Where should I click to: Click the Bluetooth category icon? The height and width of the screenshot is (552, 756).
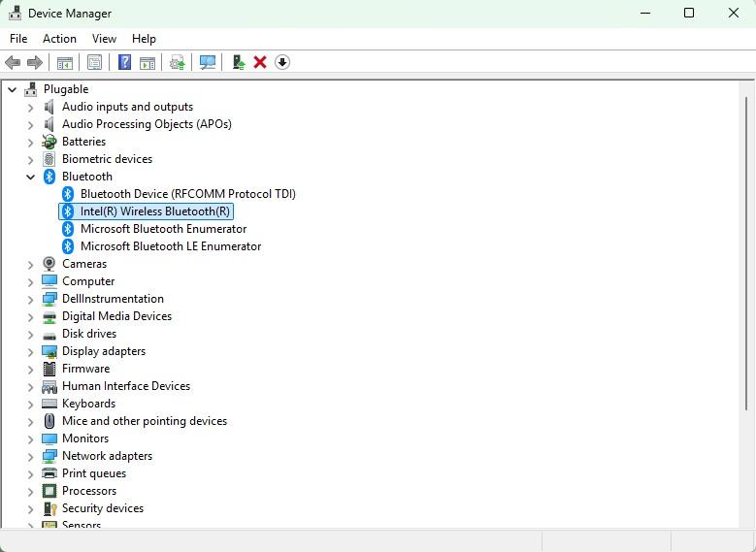(x=49, y=177)
